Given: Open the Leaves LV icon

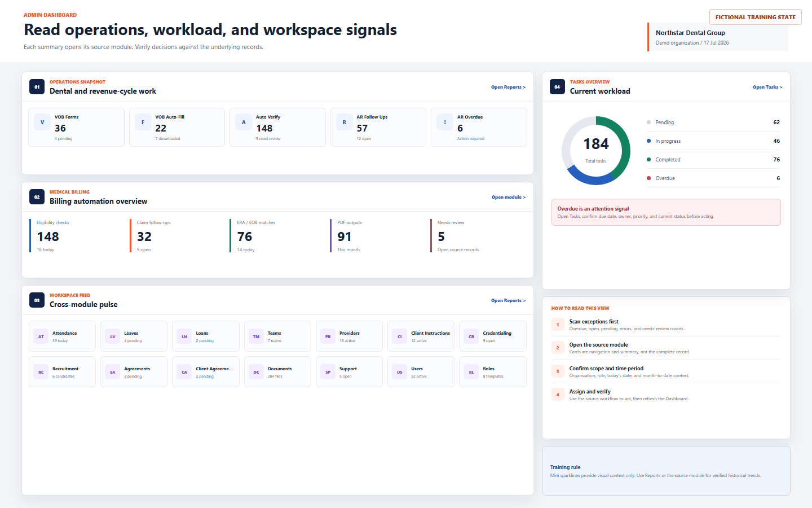Looking at the screenshot, I should point(113,336).
